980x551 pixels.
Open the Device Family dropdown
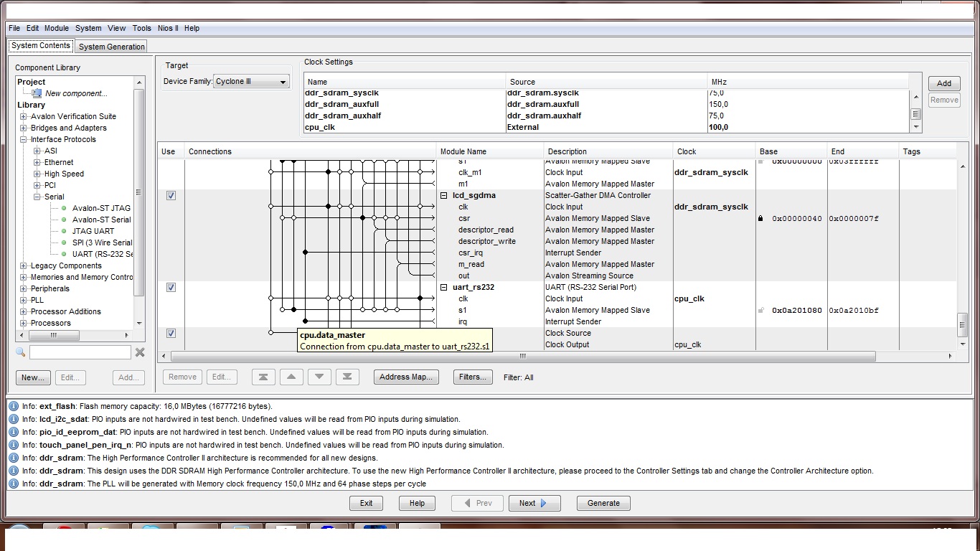(252, 82)
